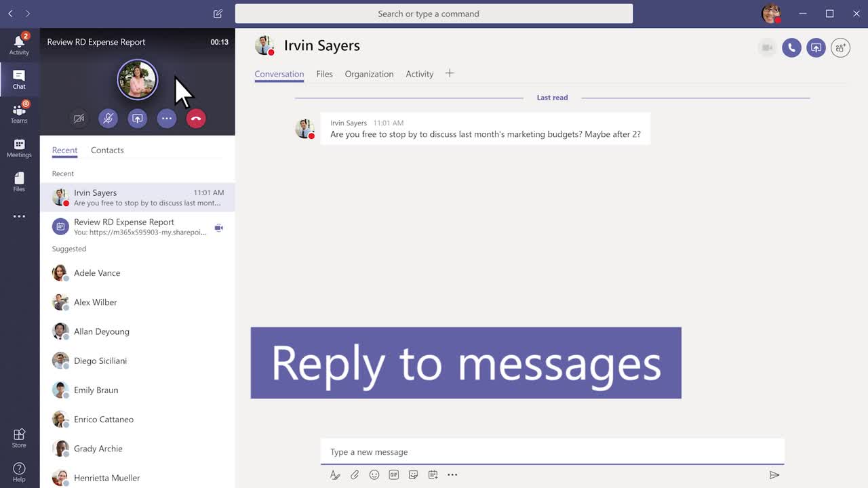Viewport: 868px width, 488px height.
Task: Share screen from the call panel
Action: click(x=137, y=119)
